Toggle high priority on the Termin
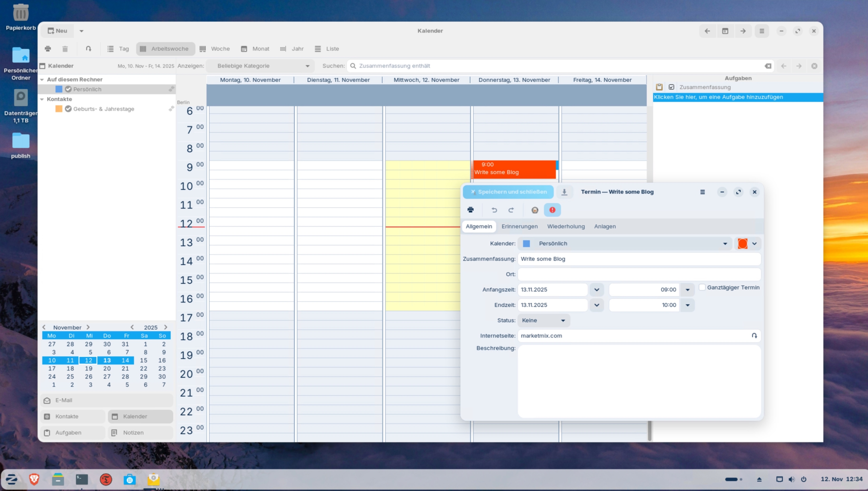The width and height of the screenshot is (868, 491). coord(552,210)
